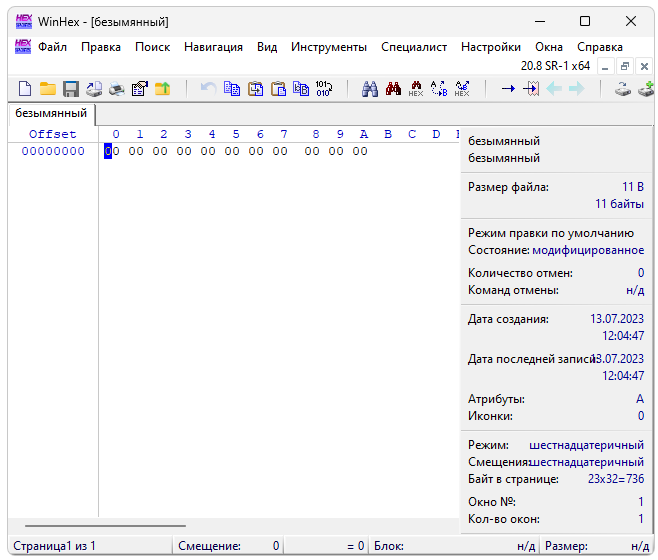This screenshot has width=658, height=560.
Task: Click the Размер field in status bar
Action: tap(597, 546)
